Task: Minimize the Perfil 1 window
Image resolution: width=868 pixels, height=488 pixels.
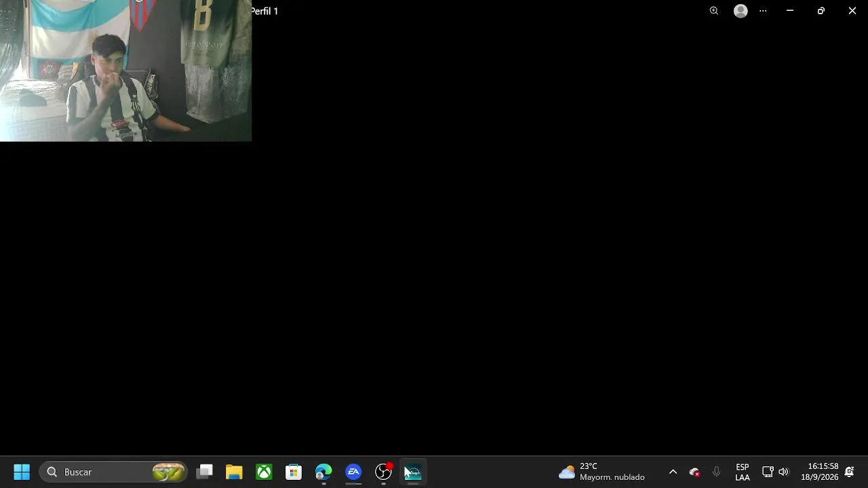Action: [790, 11]
